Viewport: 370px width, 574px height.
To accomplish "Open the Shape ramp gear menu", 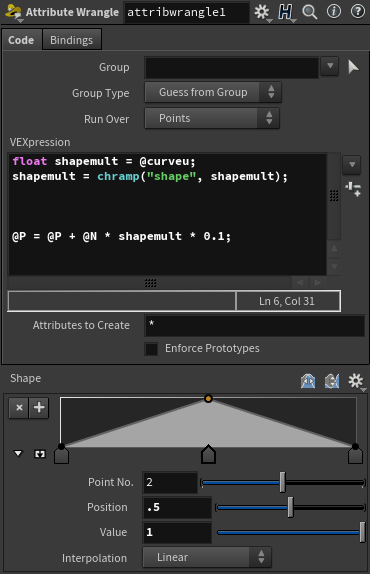I will 356,381.
